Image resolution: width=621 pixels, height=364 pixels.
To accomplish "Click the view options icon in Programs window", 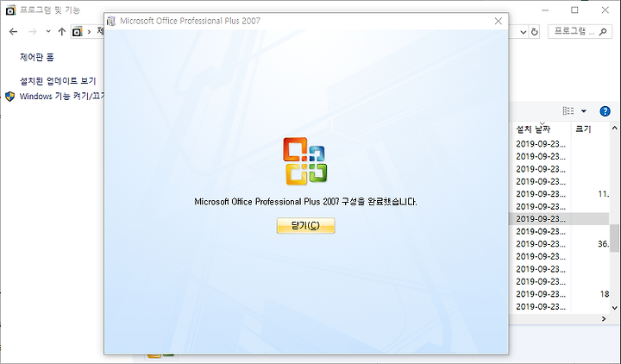I will coord(568,111).
